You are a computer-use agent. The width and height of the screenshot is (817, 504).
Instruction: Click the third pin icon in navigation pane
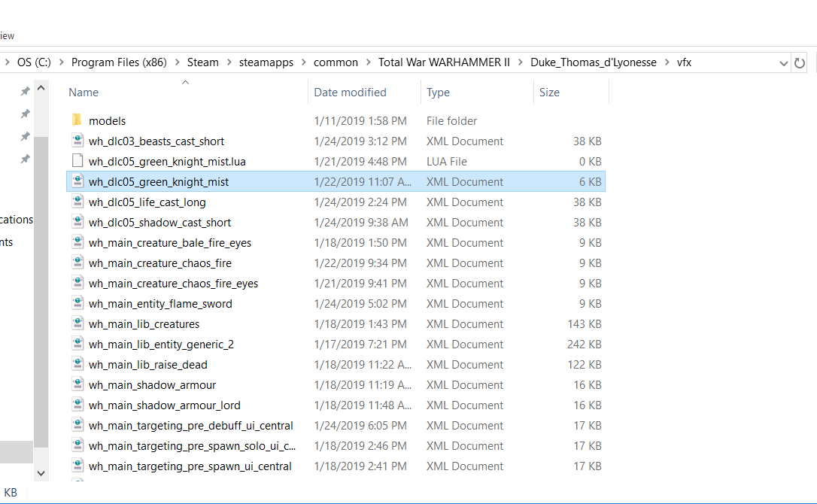coord(25,137)
